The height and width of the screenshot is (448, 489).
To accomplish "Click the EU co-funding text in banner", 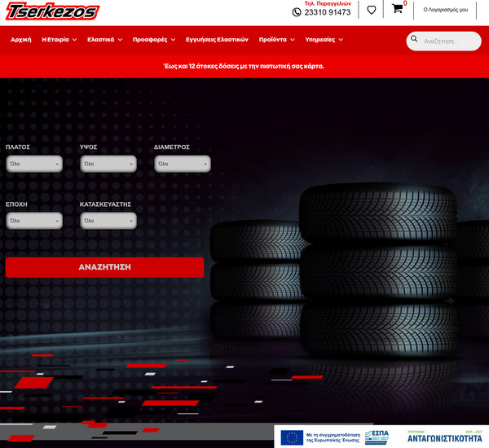I will click(333, 437).
